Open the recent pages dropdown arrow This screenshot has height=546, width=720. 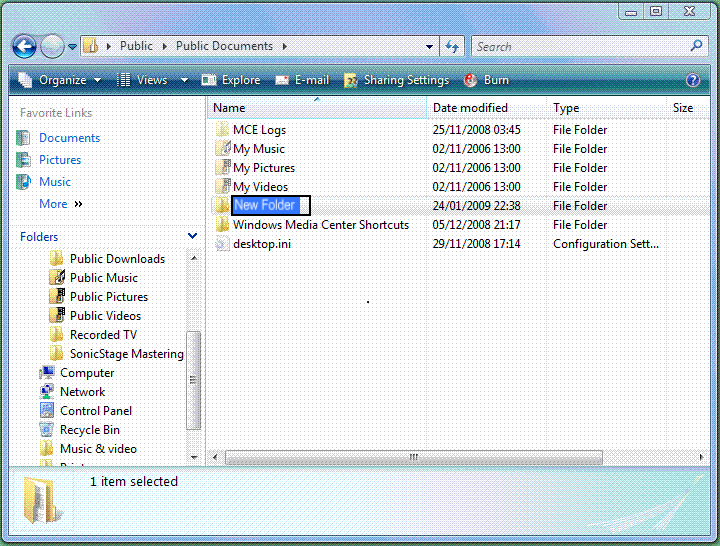tap(73, 46)
